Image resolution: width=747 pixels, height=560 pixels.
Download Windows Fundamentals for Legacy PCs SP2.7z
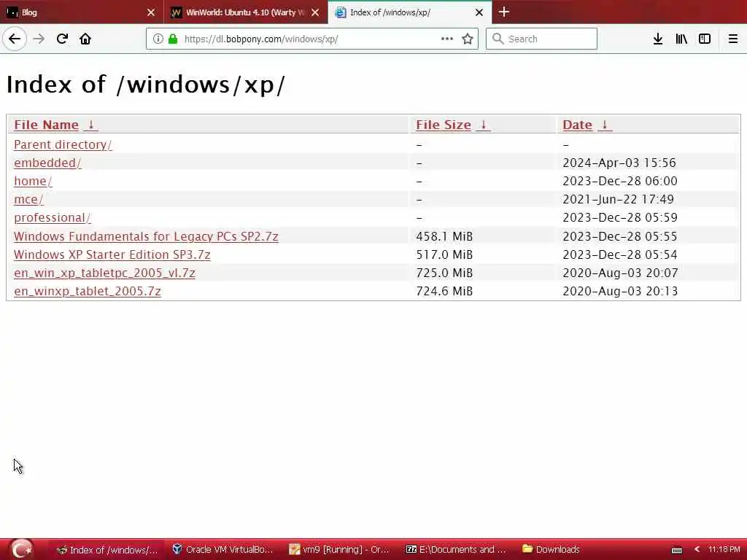146,236
